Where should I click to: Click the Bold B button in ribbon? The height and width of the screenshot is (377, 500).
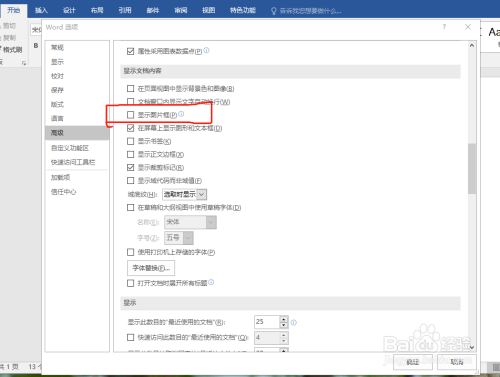click(x=36, y=46)
